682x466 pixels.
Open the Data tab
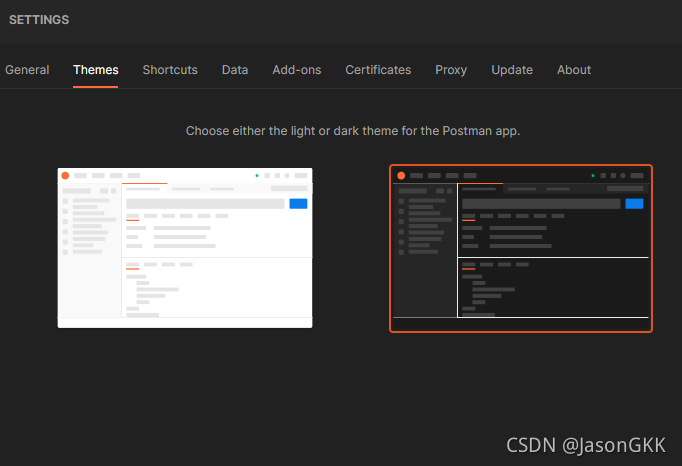(x=235, y=70)
